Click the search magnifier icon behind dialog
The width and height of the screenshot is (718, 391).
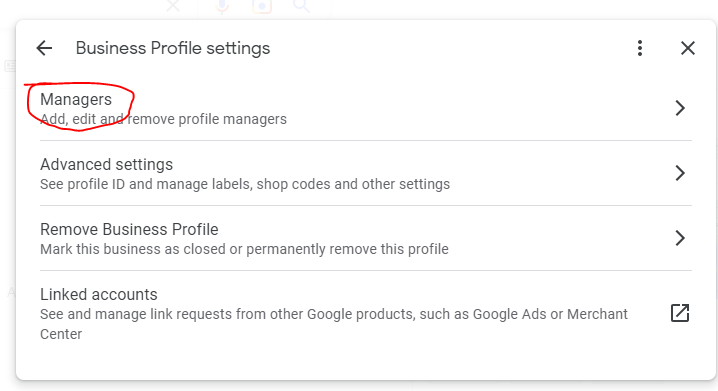[301, 6]
